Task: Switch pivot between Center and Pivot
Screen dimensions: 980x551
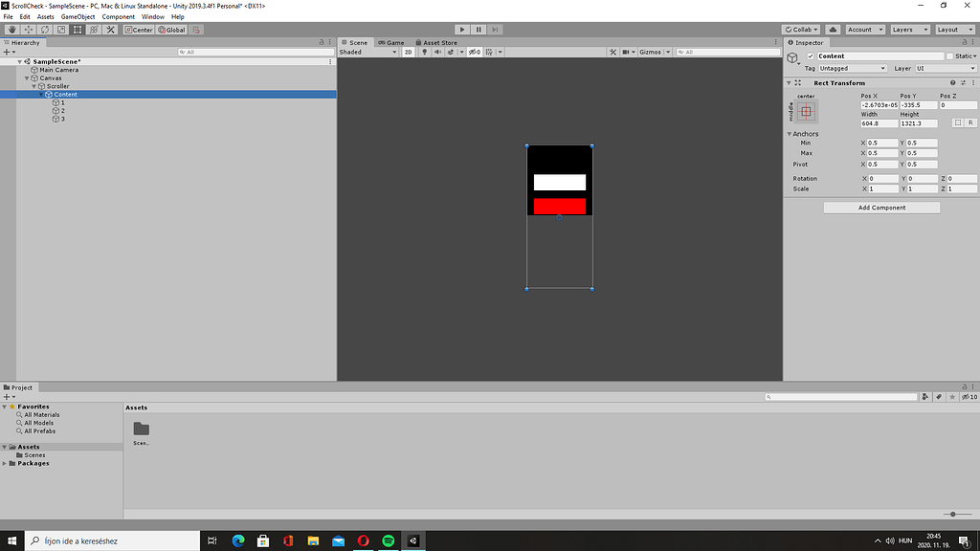Action: pyautogui.click(x=139, y=29)
